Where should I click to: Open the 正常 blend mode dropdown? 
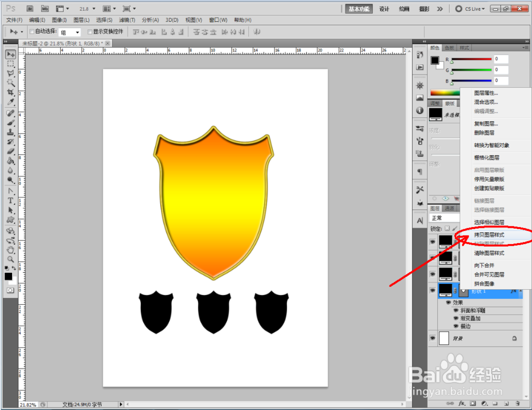[x=444, y=217]
